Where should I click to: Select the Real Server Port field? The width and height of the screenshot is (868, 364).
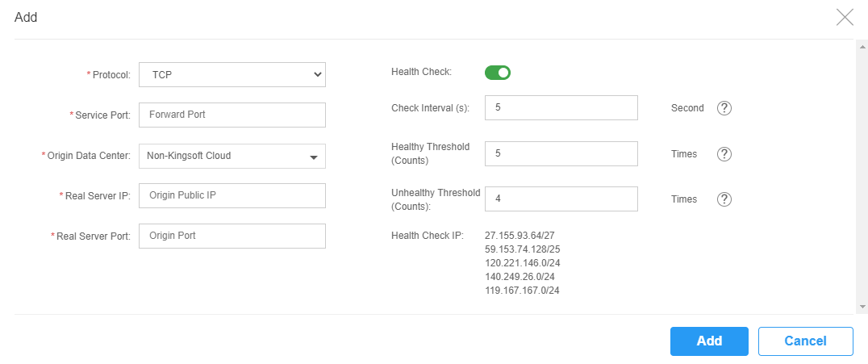point(232,236)
